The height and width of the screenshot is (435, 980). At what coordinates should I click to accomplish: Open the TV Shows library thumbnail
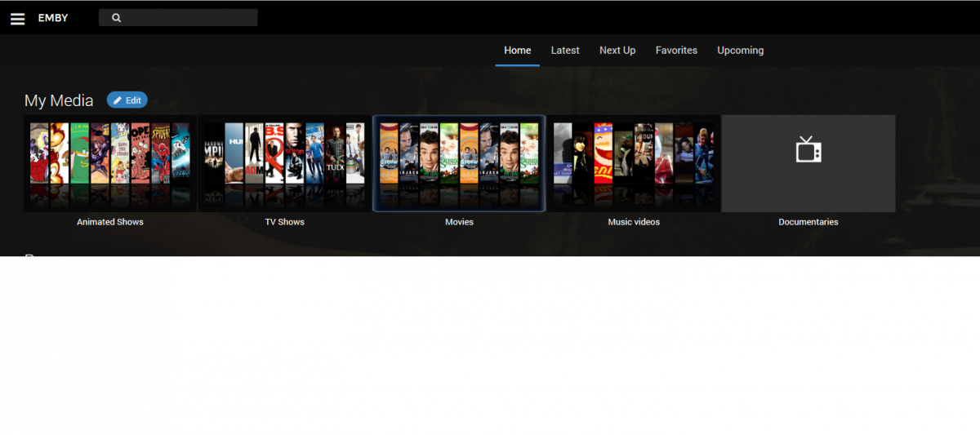284,163
